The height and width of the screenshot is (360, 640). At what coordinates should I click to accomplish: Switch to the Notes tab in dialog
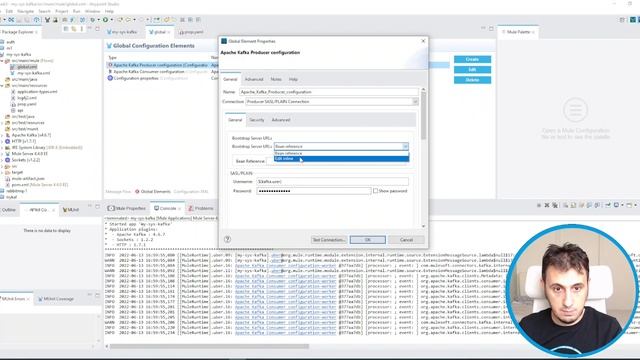click(276, 79)
